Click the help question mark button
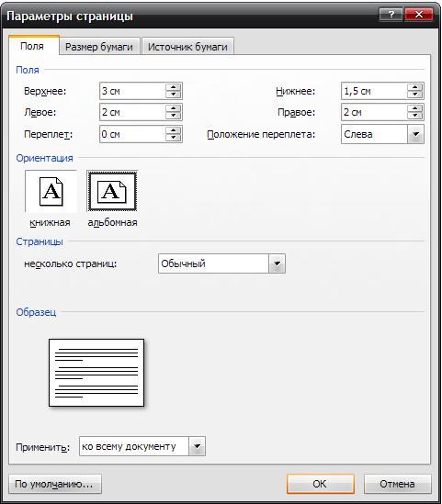442x504 pixels. pos(391,15)
